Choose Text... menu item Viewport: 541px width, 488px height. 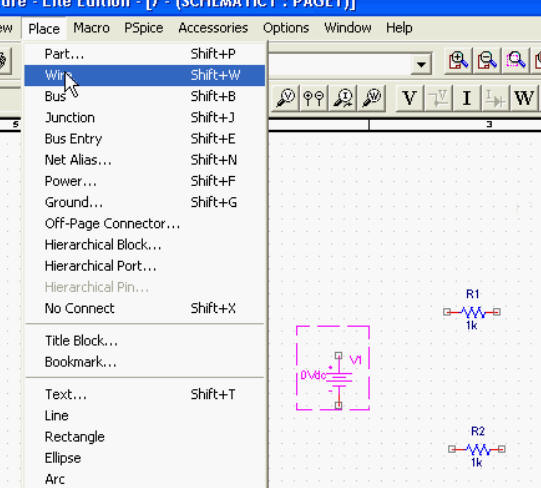tap(145, 394)
